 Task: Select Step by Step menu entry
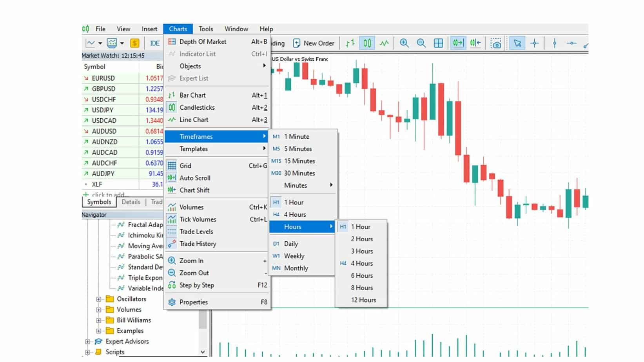218,285
